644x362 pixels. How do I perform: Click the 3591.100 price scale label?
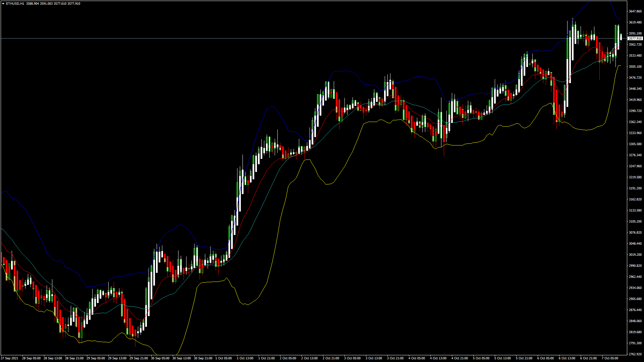click(x=635, y=34)
